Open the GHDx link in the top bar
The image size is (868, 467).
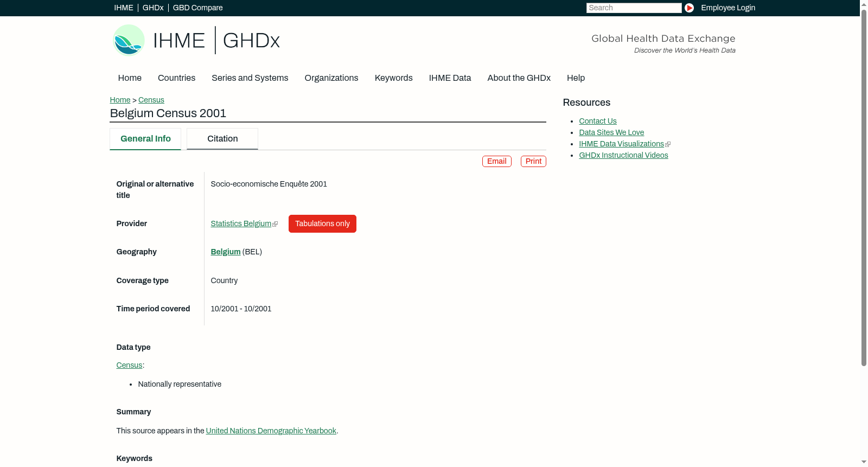[153, 8]
